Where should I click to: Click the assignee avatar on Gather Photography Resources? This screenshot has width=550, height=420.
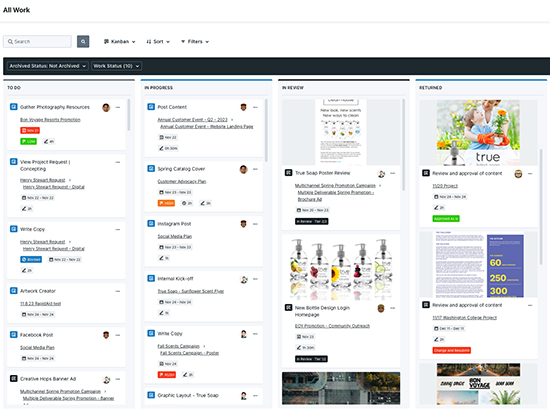point(106,107)
